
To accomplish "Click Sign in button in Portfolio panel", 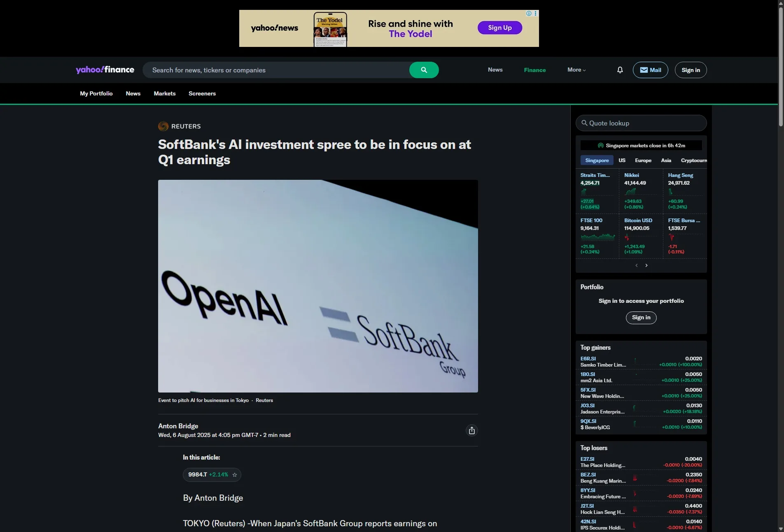I will tap(641, 318).
